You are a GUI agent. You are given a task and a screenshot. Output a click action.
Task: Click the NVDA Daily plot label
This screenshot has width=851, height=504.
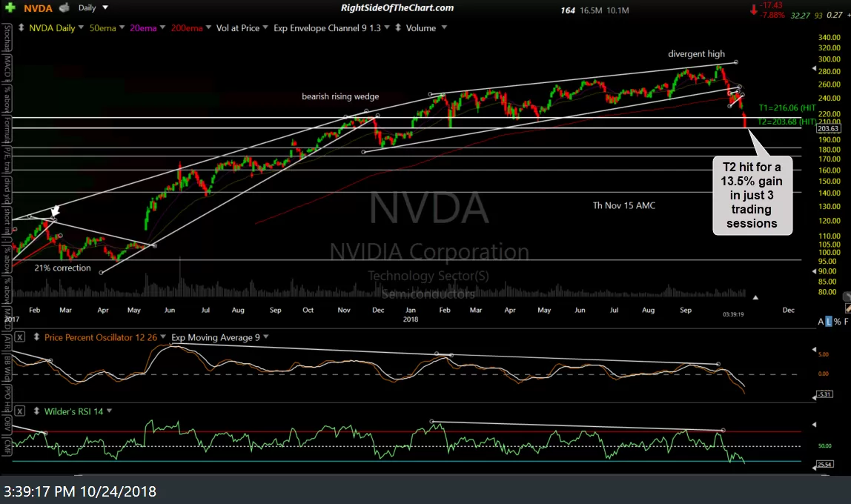[x=52, y=27]
